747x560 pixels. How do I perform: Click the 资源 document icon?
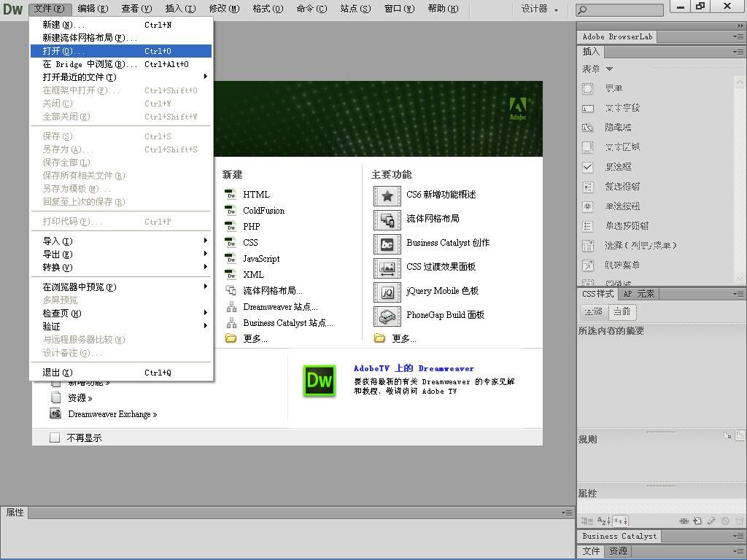coord(55,397)
